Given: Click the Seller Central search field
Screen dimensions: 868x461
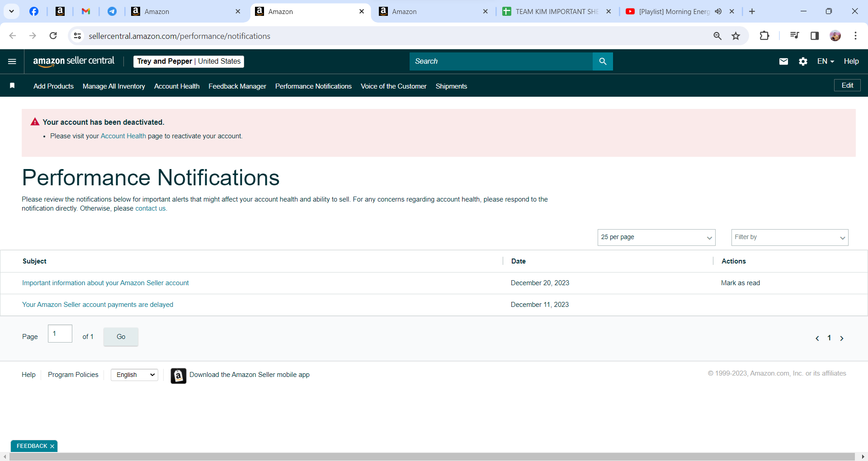Looking at the screenshot, I should [501, 61].
